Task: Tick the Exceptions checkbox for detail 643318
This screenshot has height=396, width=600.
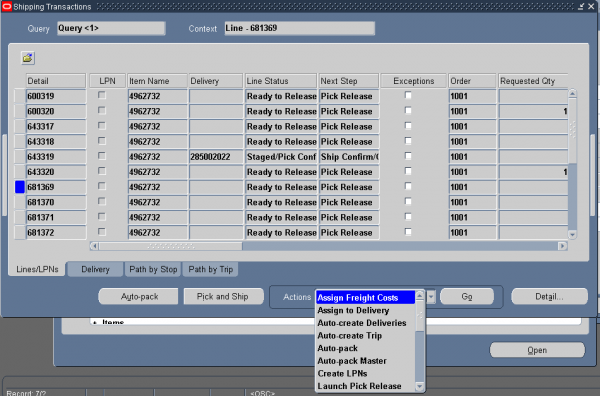Action: (x=408, y=141)
